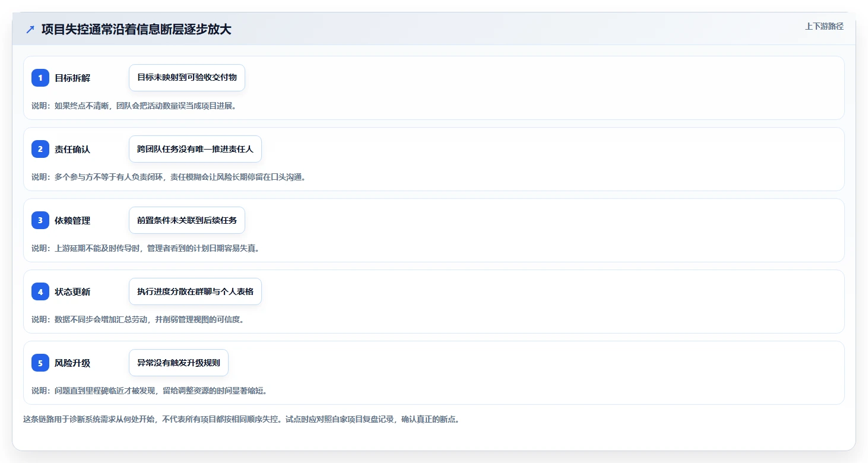Click the 前置条件未关联到后续任务 chip

187,220
